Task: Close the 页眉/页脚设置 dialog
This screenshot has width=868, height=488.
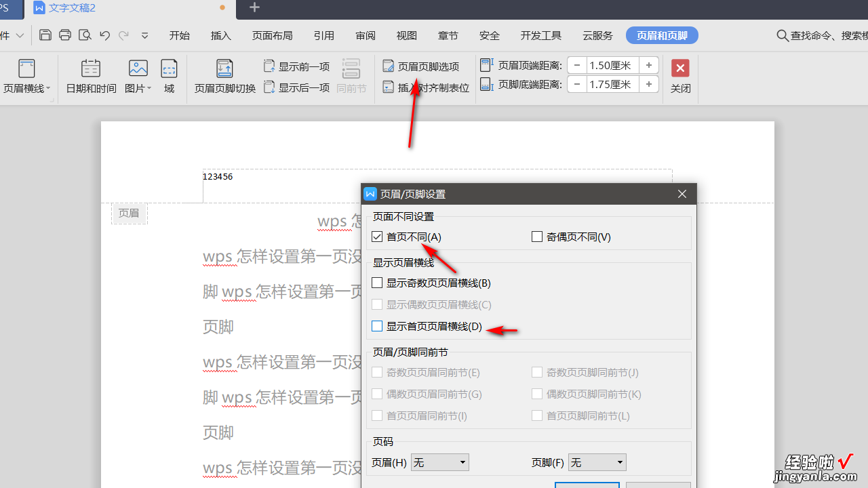Action: click(682, 194)
